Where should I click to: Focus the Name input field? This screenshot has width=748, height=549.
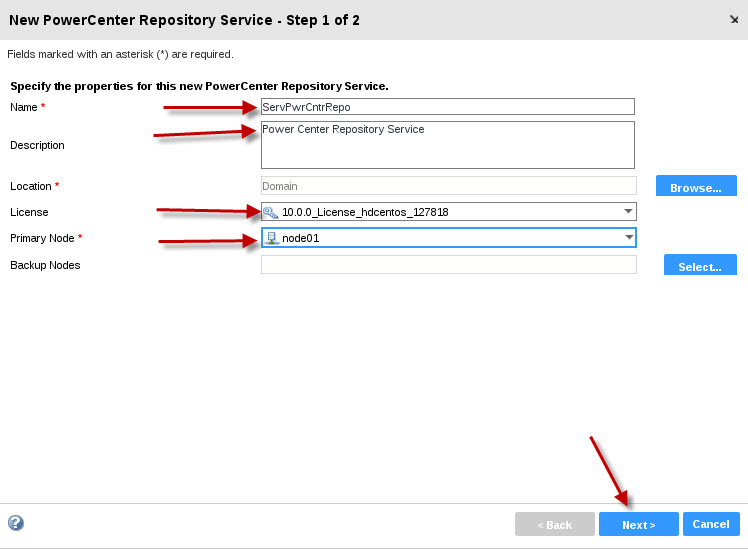point(447,107)
